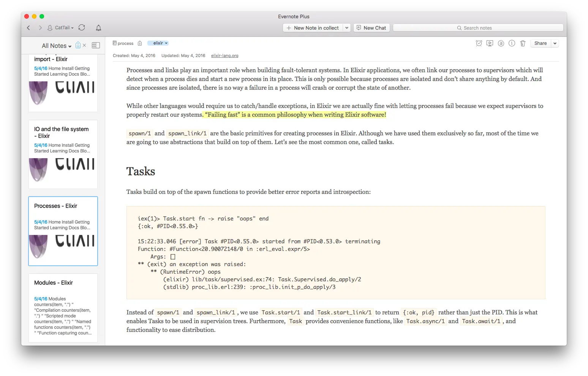Delete note with the trash icon
Image resolution: width=588 pixels, height=376 pixels.
pyautogui.click(x=523, y=43)
